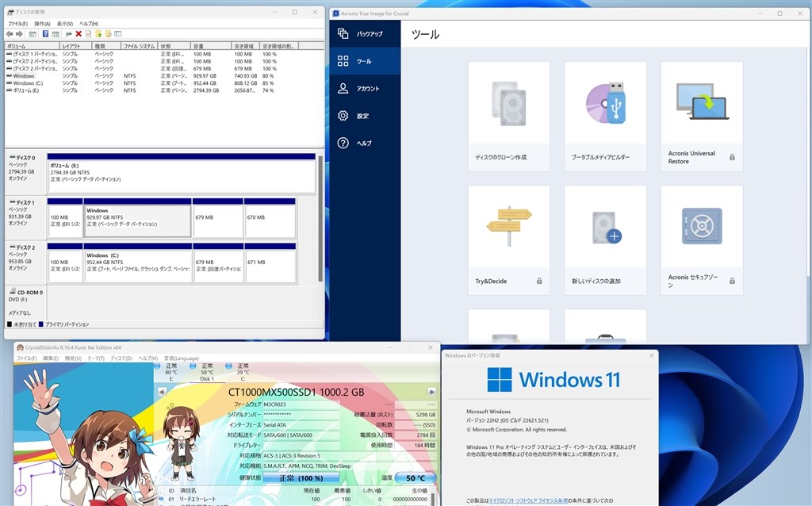Open the Try&Decide tool card
This screenshot has height=506, width=812.
[x=508, y=240]
